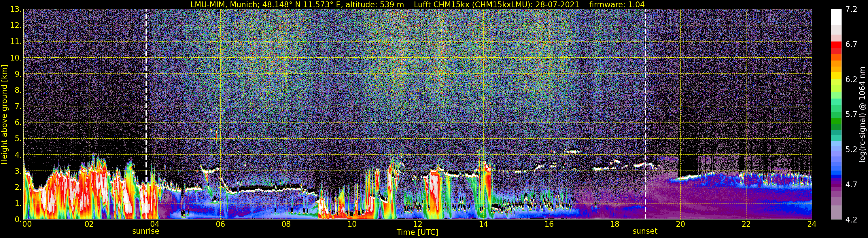Click the 'Time [UTC]' axis label

tap(417, 232)
